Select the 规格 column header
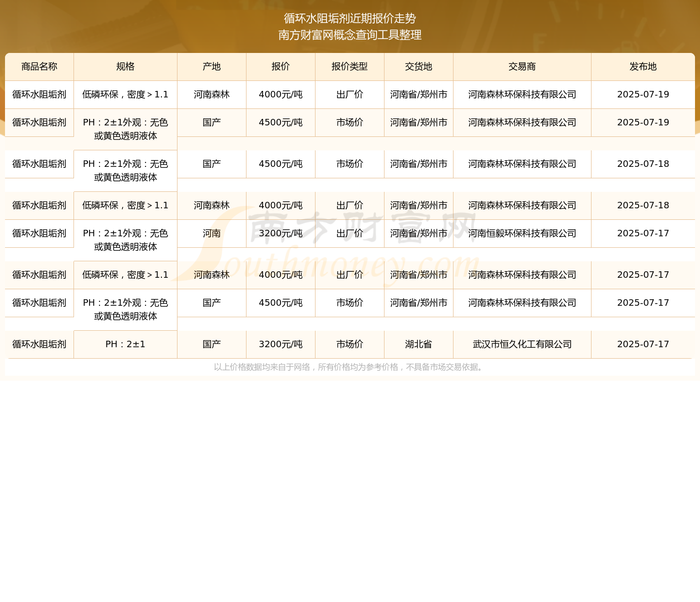This screenshot has width=700, height=602. tap(125, 66)
